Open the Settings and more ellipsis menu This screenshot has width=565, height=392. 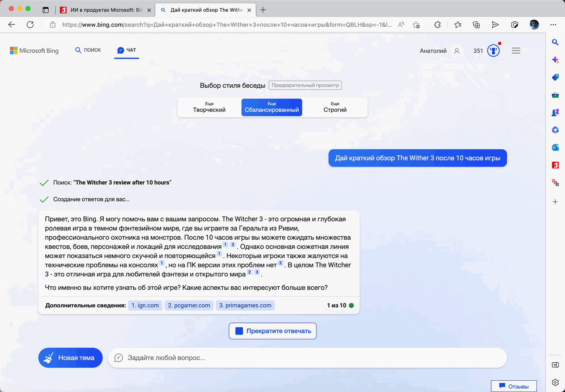pyautogui.click(x=553, y=25)
